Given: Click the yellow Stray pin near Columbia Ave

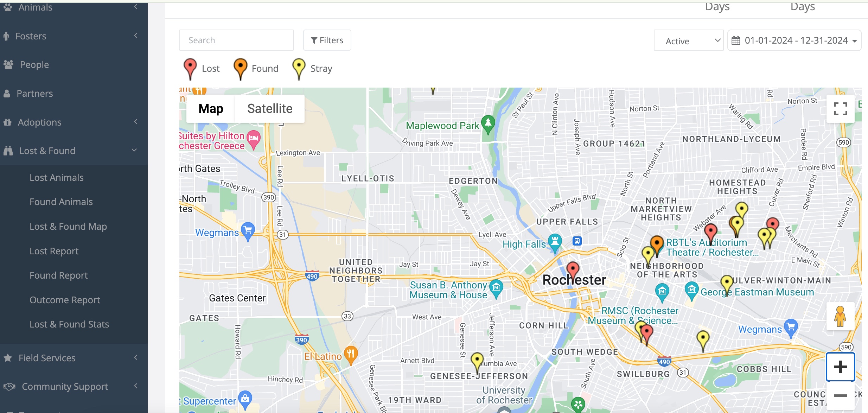Looking at the screenshot, I should tap(477, 362).
